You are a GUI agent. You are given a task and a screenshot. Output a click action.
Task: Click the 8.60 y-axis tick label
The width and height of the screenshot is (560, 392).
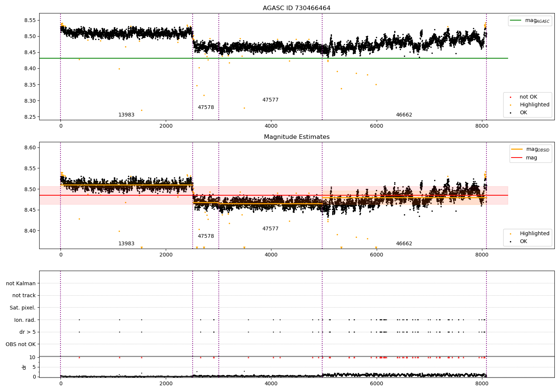(x=29, y=148)
